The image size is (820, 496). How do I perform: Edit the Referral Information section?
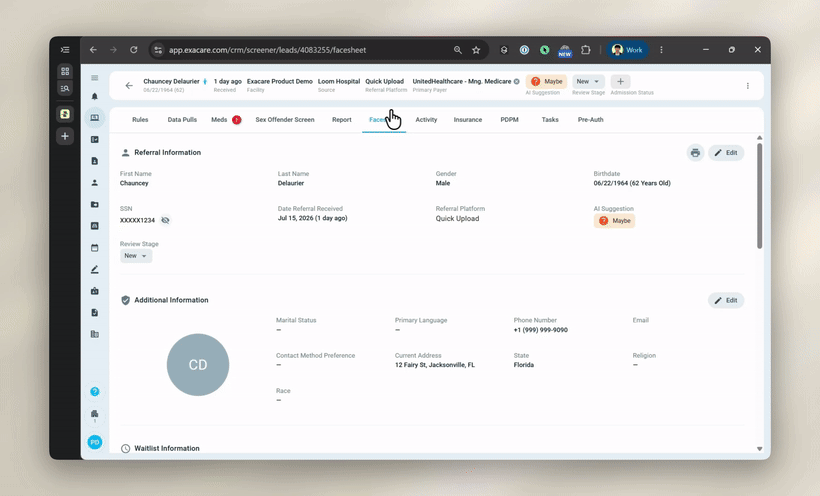coord(726,153)
